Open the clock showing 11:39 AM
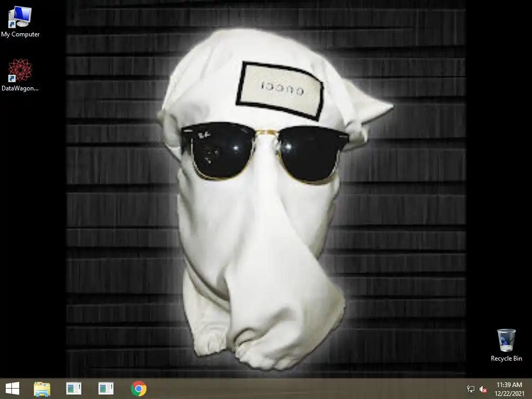This screenshot has width=532, height=399. pyautogui.click(x=509, y=385)
